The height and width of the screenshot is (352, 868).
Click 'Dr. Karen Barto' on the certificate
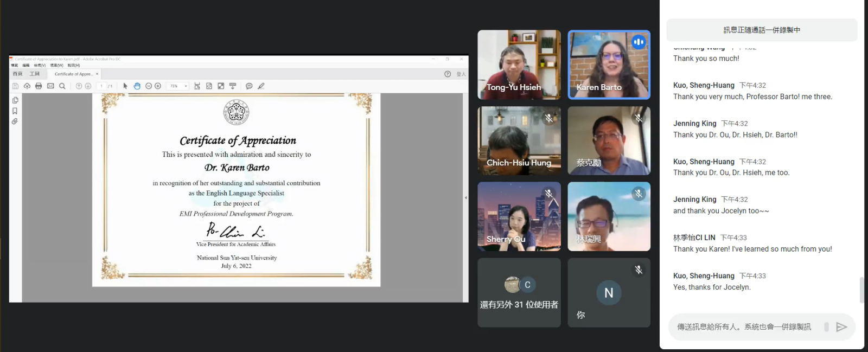coord(237,168)
